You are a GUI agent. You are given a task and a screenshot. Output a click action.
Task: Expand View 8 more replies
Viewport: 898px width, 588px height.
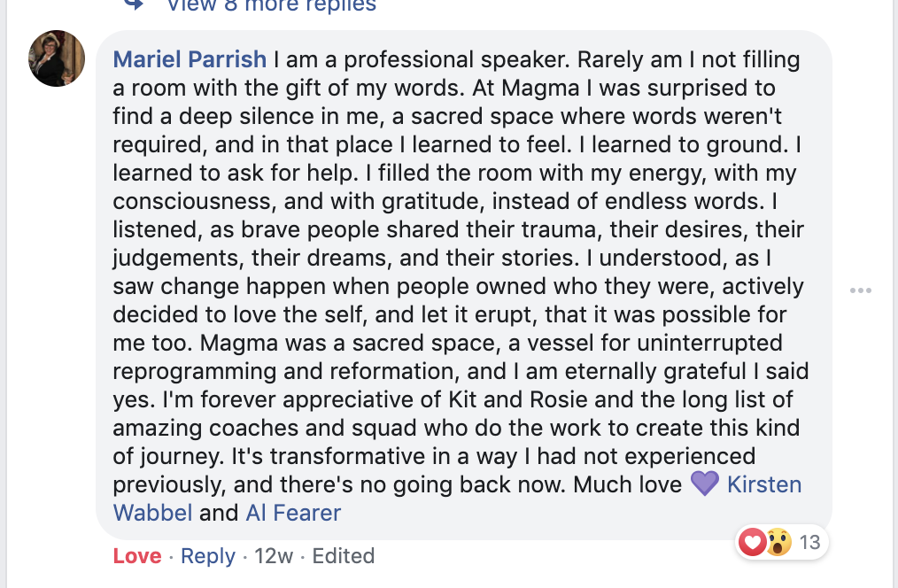point(271,5)
